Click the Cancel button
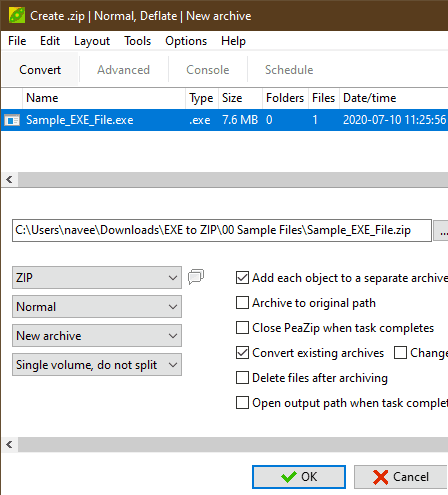This screenshot has height=495, width=448. pos(401,477)
